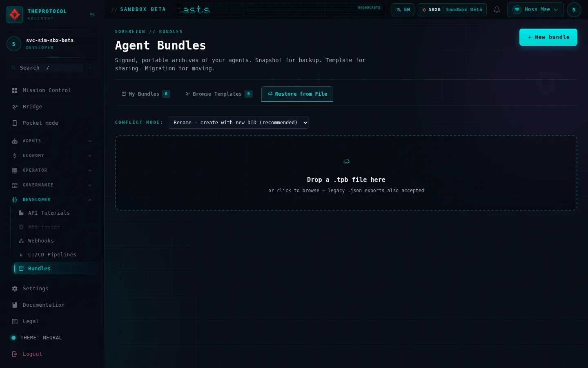Click the cloud upload icon in drop zone
Viewport: 588px width, 368px height.
pyautogui.click(x=346, y=162)
